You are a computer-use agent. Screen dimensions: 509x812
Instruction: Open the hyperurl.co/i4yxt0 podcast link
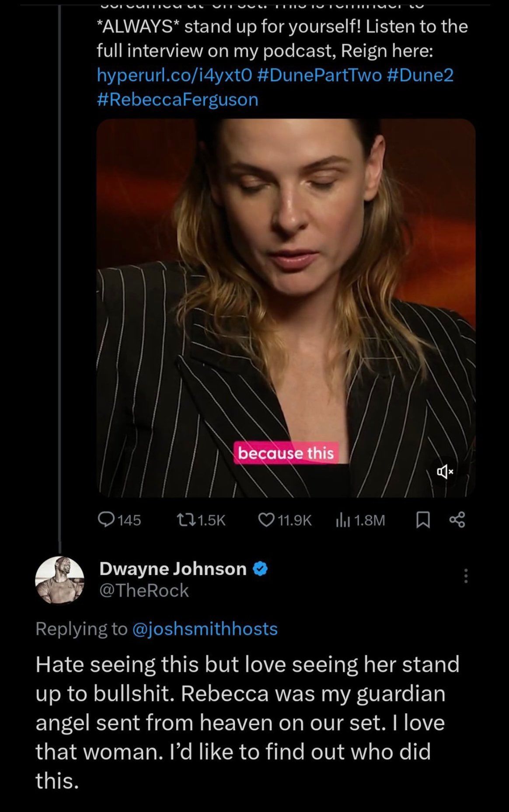pos(174,75)
